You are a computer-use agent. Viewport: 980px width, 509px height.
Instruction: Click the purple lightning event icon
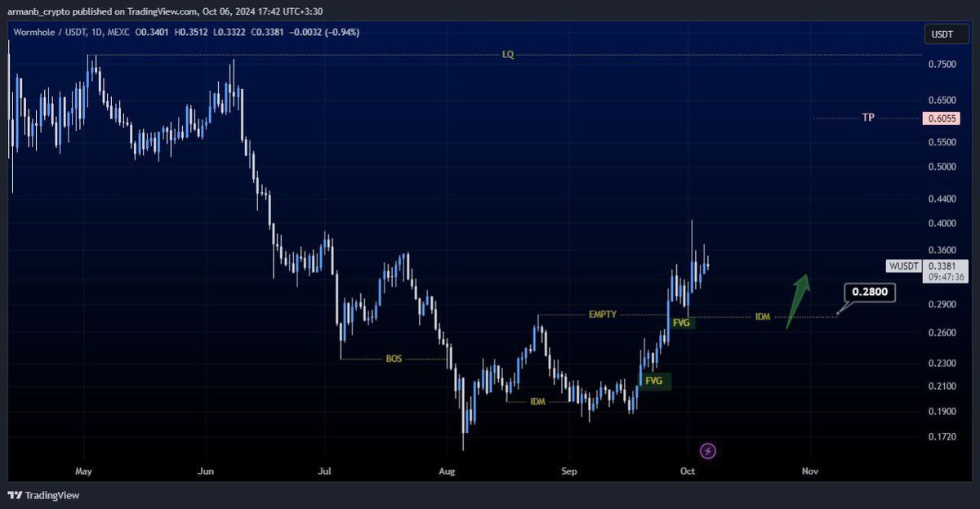(x=709, y=450)
